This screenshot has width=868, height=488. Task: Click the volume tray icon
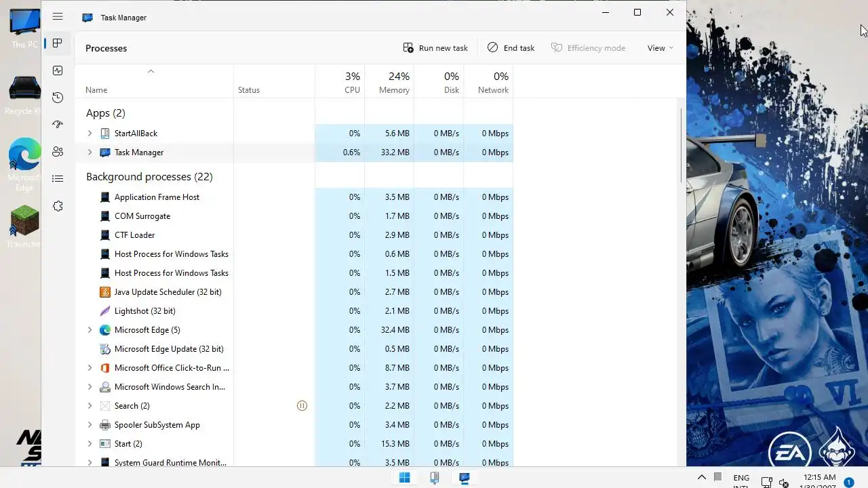[x=783, y=483]
